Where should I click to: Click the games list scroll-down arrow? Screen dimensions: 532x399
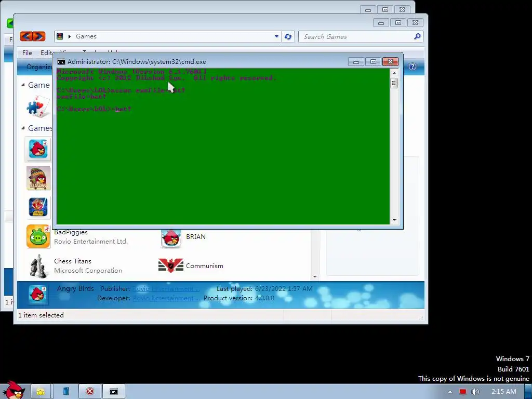coord(315,277)
